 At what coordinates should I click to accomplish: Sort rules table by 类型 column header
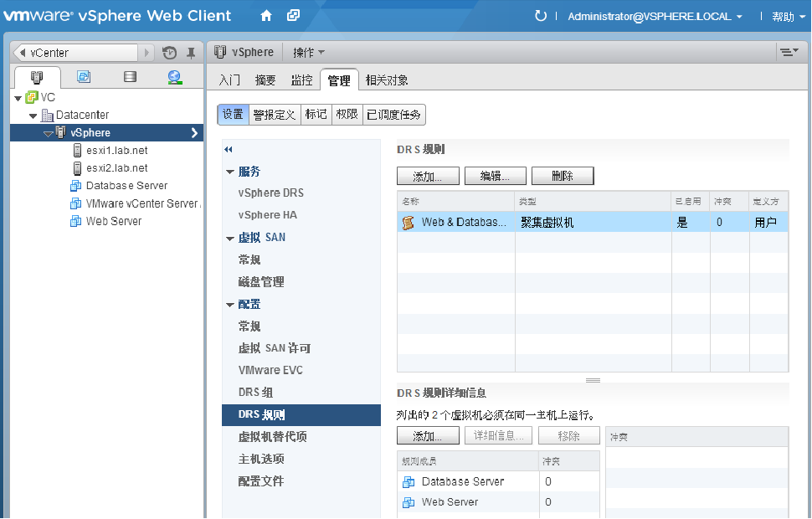point(593,201)
